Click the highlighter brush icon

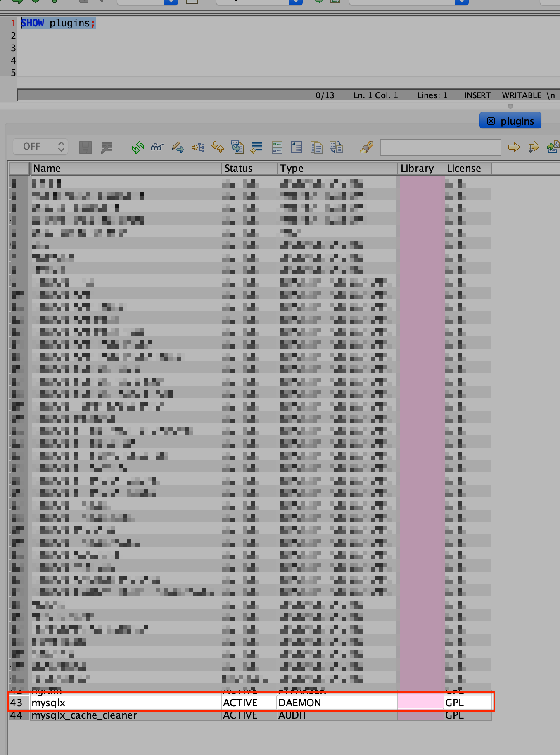[366, 147]
